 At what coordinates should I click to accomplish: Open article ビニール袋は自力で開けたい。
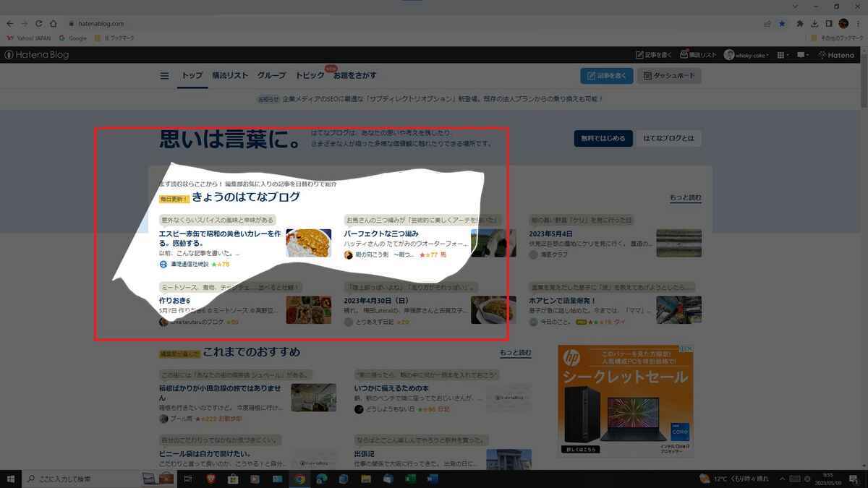click(x=205, y=454)
